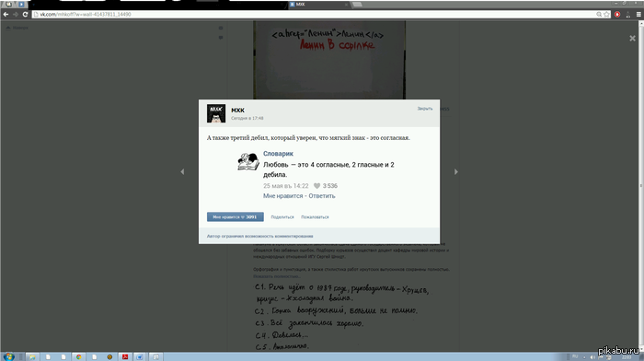The height and width of the screenshot is (361, 644).
Task: Go back with the browser back arrow
Action: [6, 15]
